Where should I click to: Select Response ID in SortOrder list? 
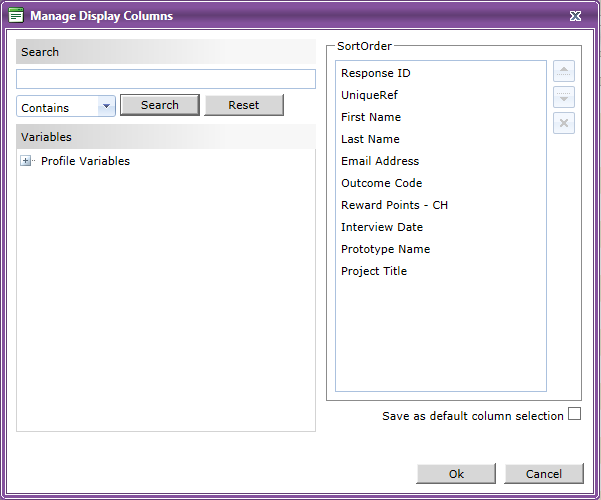[376, 73]
